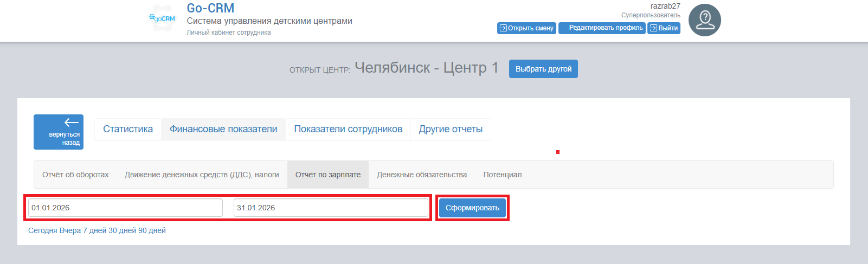Go to the 'Другие отчеты' tab
Screen dimensions: 868x264
pyautogui.click(x=451, y=129)
